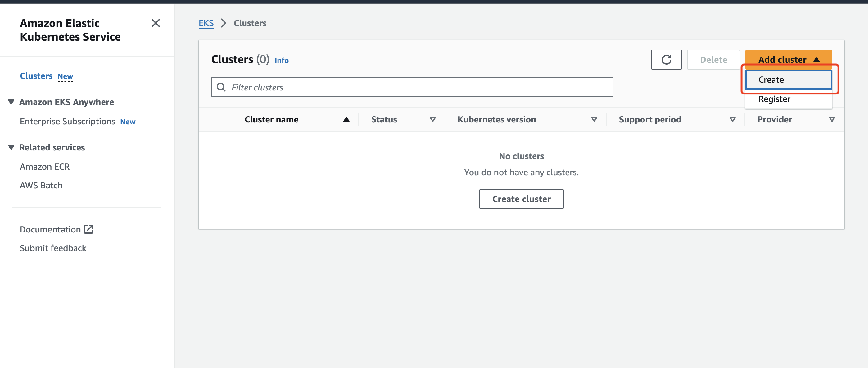Go to AWS Batch
Screen dimensions: 868x368
pos(41,185)
